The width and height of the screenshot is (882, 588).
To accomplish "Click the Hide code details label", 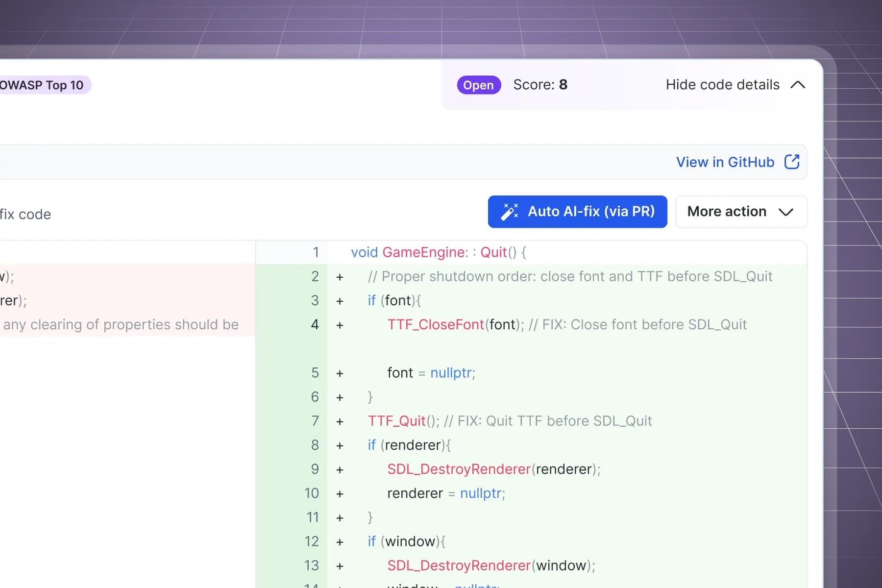I will tap(722, 85).
